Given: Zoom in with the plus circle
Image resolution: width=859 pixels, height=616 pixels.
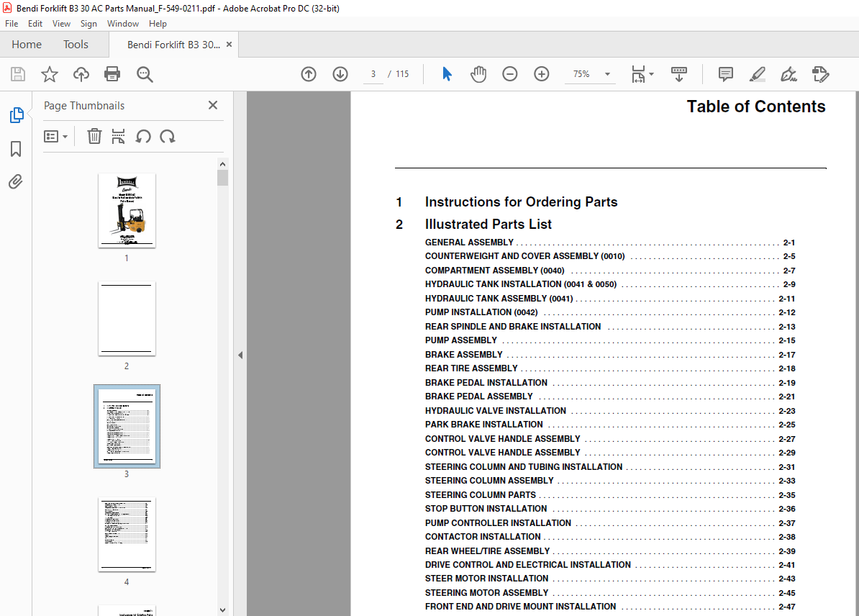Looking at the screenshot, I should (x=541, y=74).
